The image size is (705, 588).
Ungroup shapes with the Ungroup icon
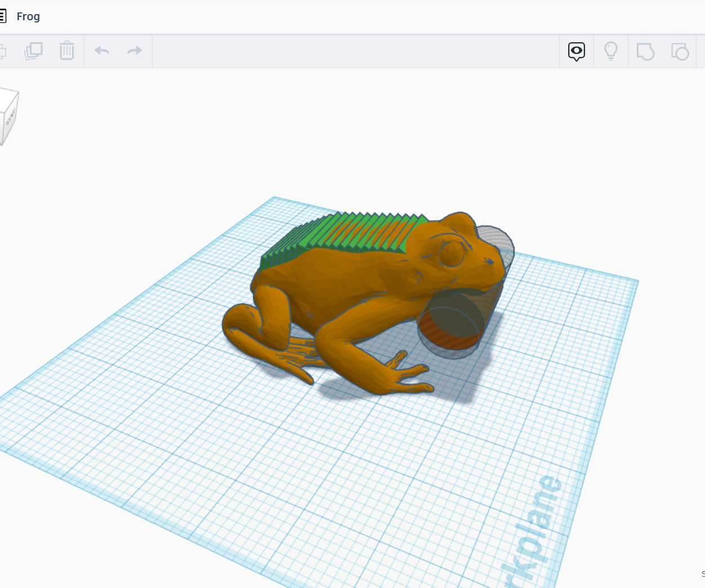pos(680,51)
